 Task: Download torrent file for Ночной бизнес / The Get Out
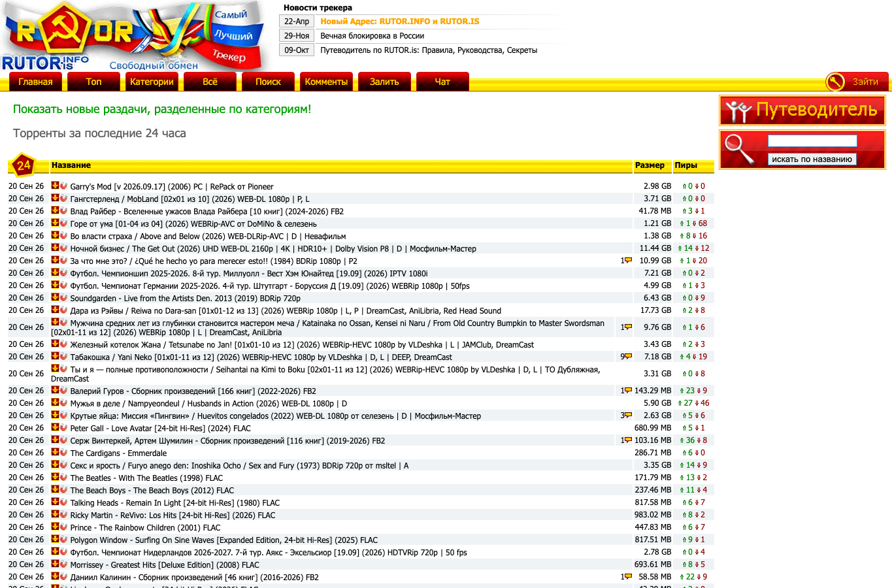pyautogui.click(x=56, y=248)
